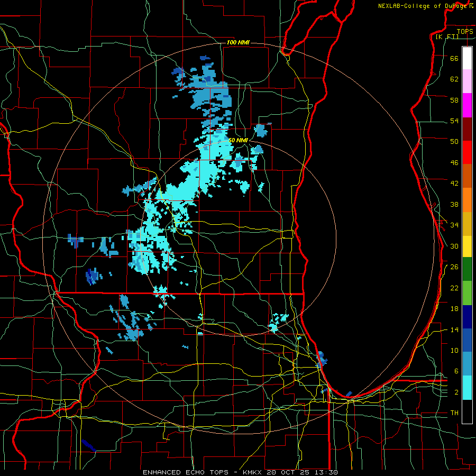
Task: Click the 38 value on the legend
Action: [x=454, y=204]
